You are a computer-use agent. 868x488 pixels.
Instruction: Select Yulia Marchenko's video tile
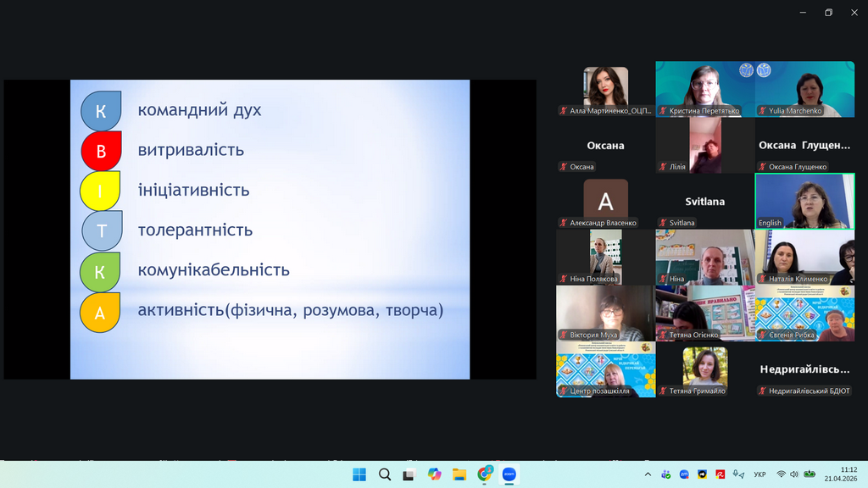point(804,88)
